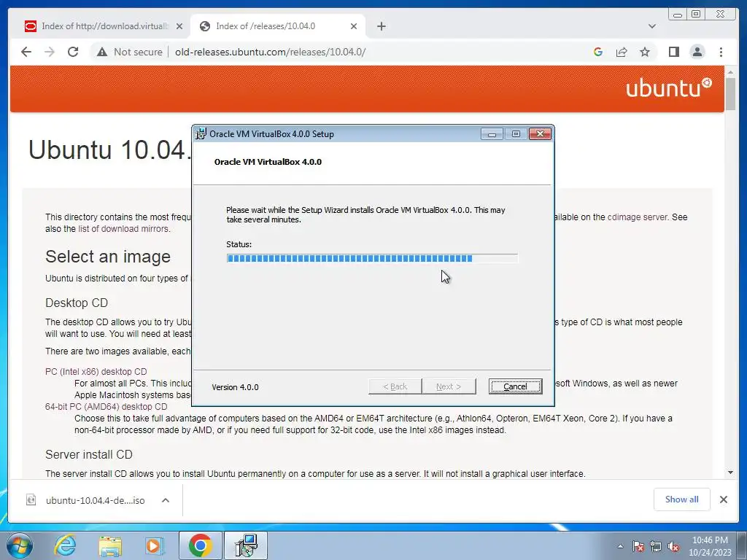Share this page using the share icon

click(x=622, y=52)
